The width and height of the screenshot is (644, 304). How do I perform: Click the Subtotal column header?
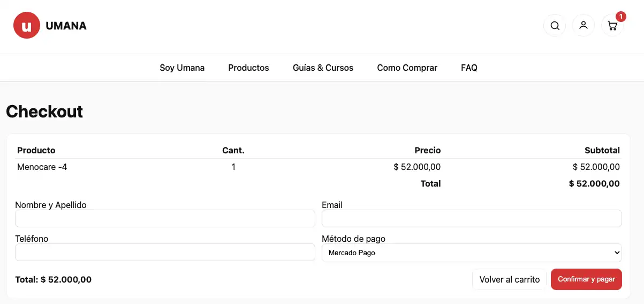602,150
